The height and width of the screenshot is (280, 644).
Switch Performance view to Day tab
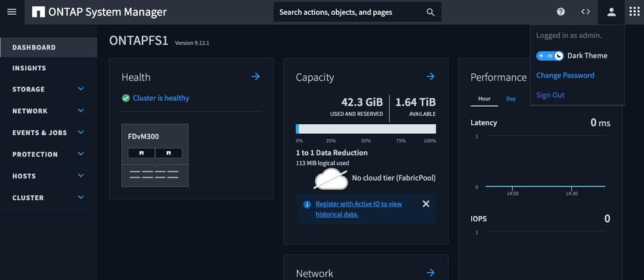(x=511, y=98)
